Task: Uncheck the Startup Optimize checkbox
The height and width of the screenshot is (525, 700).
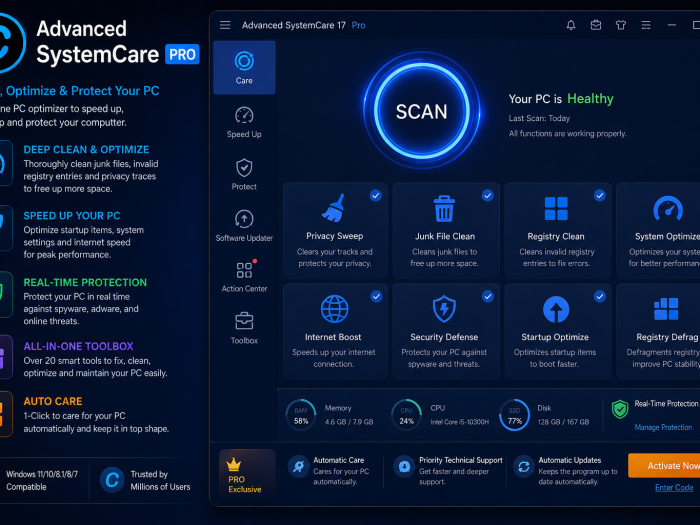Action: coord(600,296)
